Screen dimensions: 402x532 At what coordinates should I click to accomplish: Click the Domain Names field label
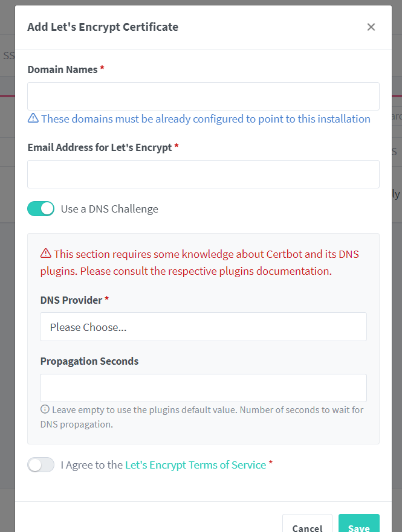click(62, 69)
